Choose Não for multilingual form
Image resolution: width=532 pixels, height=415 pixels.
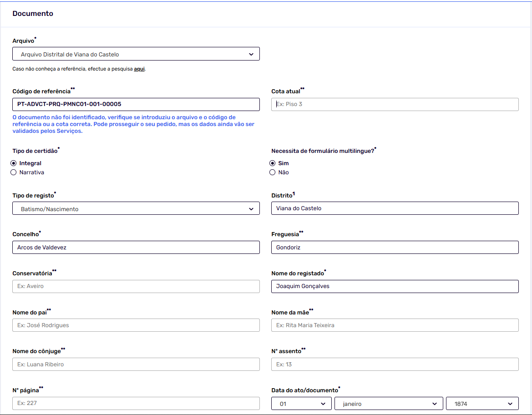point(273,172)
